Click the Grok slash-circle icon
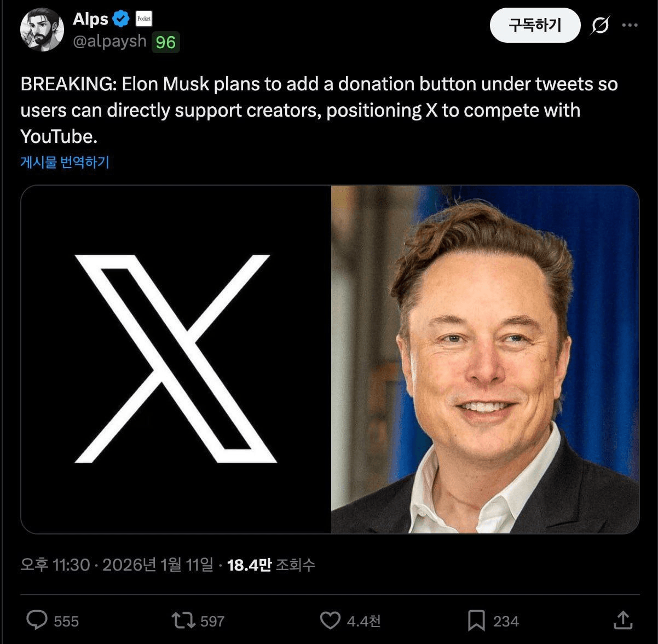Screen dimensions: 658x644 [x=600, y=25]
